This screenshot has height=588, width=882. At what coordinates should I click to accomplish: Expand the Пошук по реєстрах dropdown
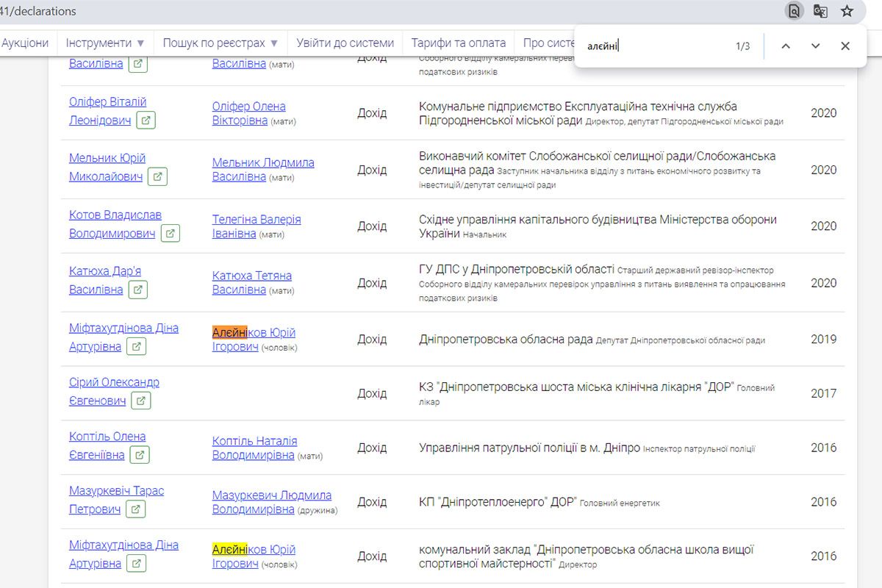coord(220,43)
